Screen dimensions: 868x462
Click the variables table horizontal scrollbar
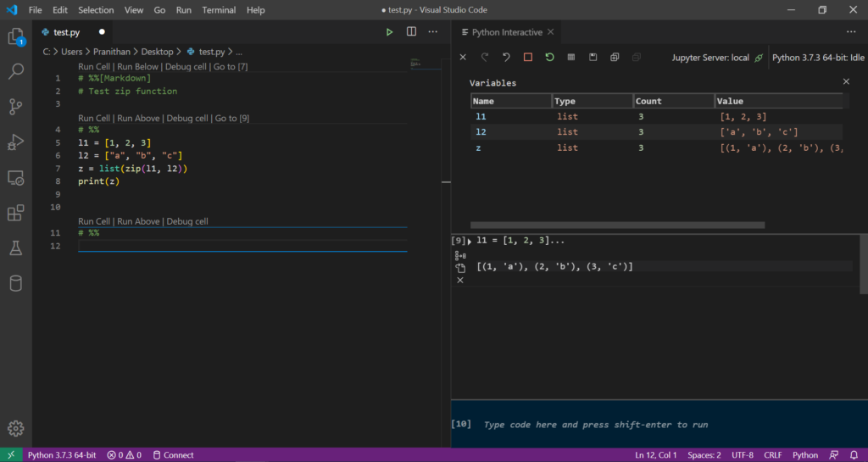point(617,225)
